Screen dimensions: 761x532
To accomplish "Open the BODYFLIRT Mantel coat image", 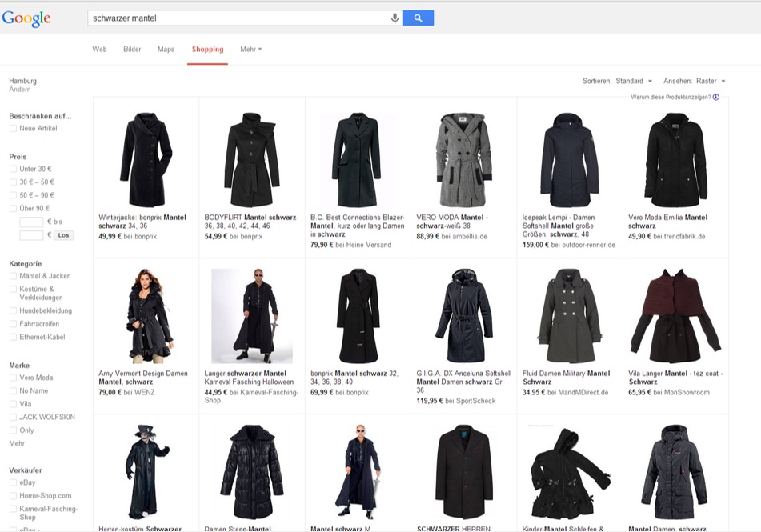I will point(252,160).
